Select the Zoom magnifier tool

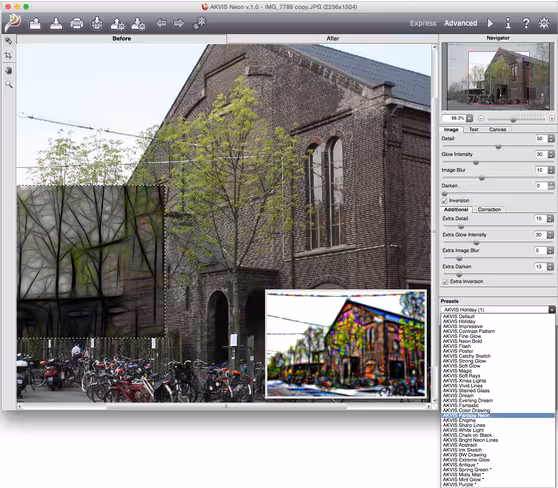pyautogui.click(x=9, y=85)
